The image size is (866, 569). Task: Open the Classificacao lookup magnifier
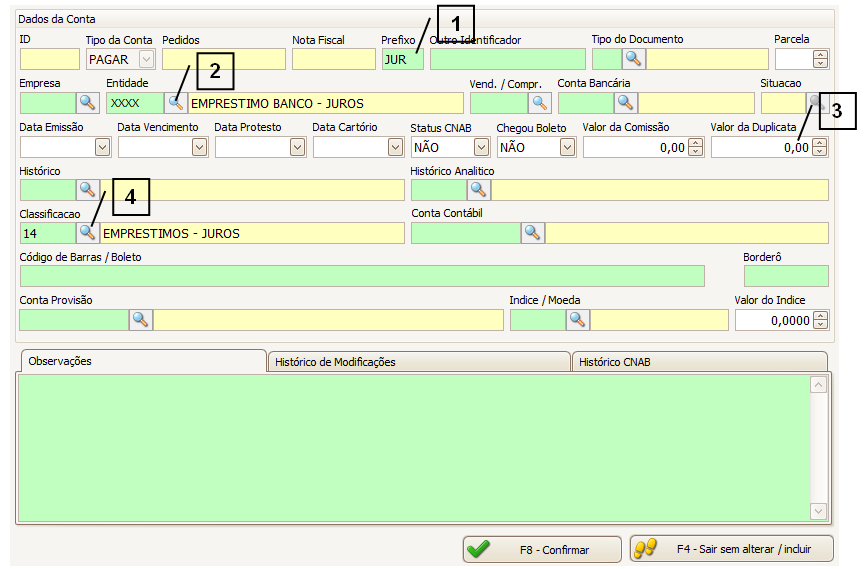[87, 233]
